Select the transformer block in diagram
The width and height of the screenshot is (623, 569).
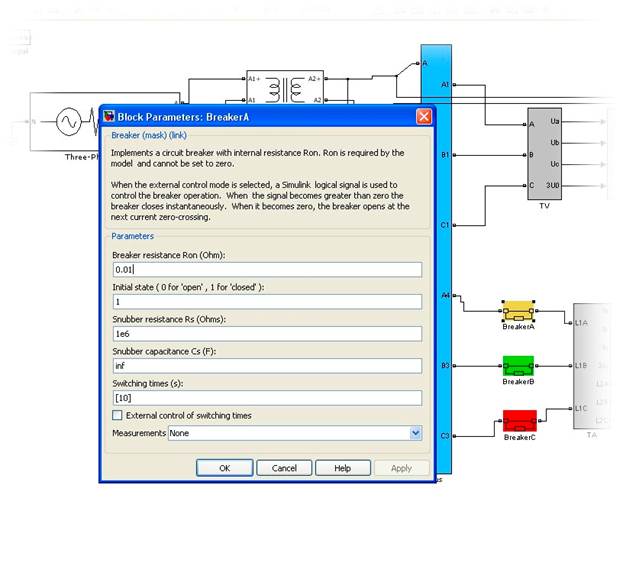285,89
